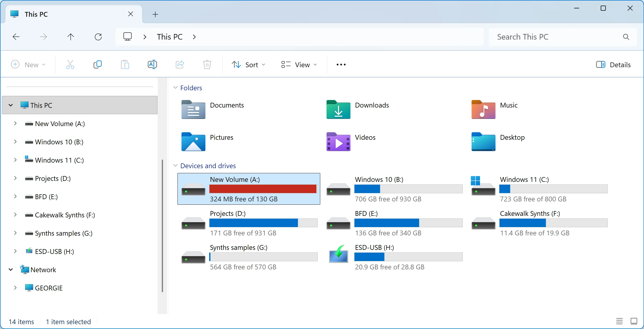The width and height of the screenshot is (644, 329).
Task: Open the New dropdown menu
Action: pos(28,65)
